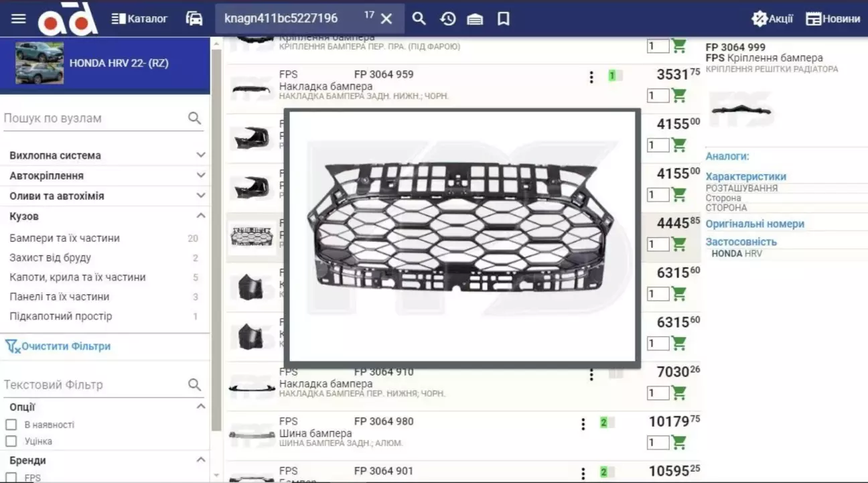Open Новини news
This screenshot has width=868, height=483.
point(833,19)
